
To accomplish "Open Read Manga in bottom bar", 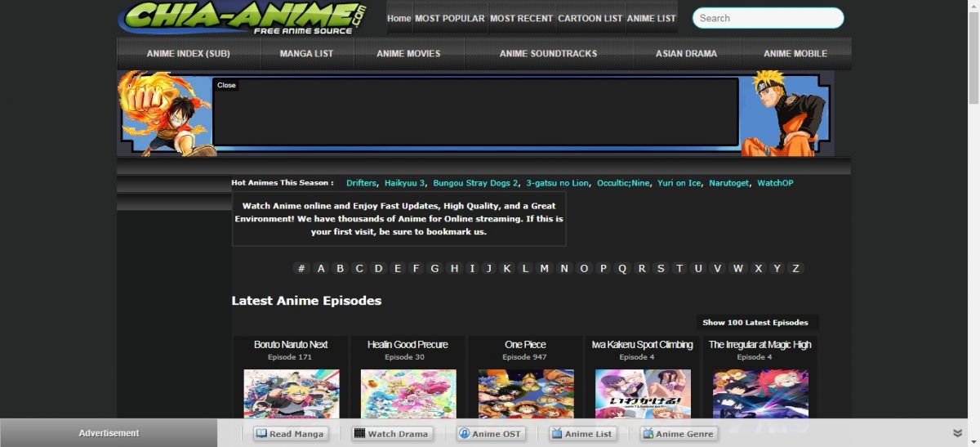I will 290,434.
